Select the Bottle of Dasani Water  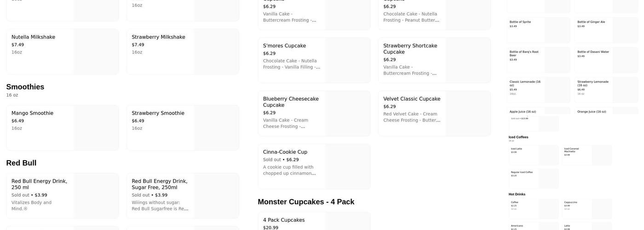coord(606,60)
